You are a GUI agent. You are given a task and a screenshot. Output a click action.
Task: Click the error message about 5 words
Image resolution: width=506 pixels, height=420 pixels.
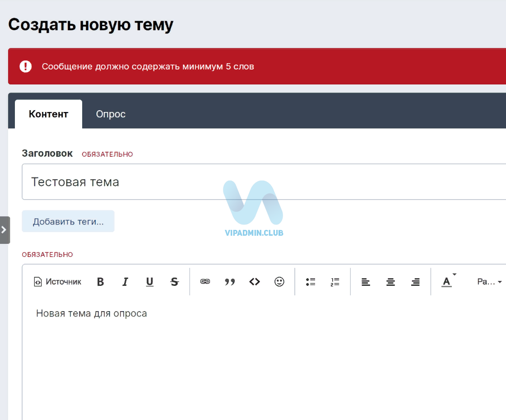tap(148, 66)
